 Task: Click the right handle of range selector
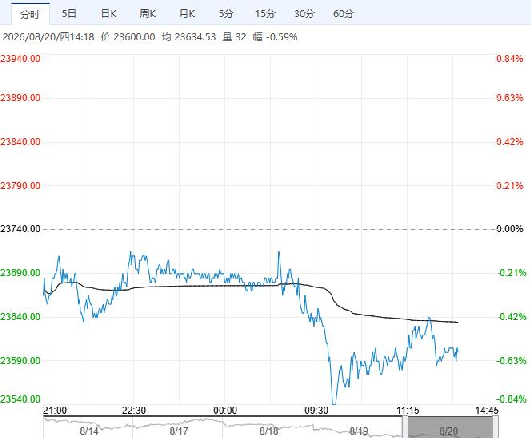[495, 427]
